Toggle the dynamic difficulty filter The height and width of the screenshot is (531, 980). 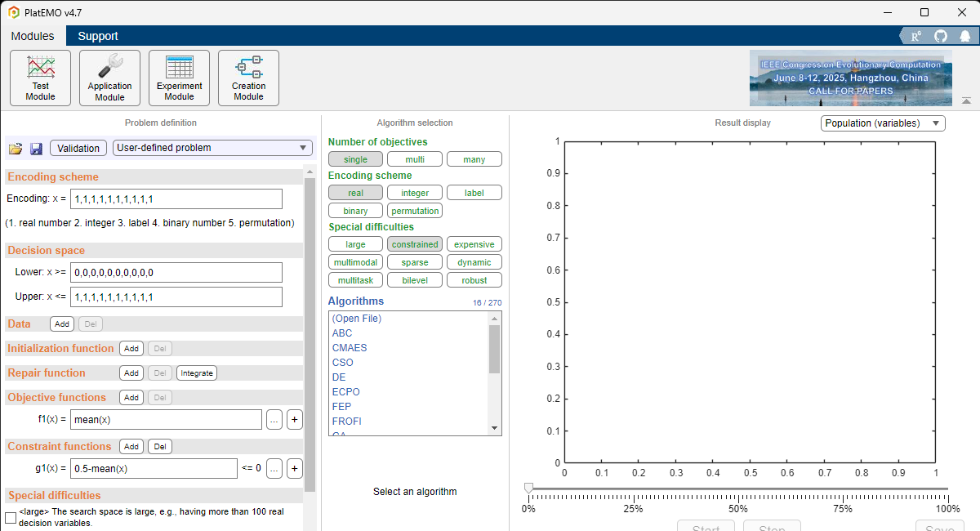tap(474, 262)
